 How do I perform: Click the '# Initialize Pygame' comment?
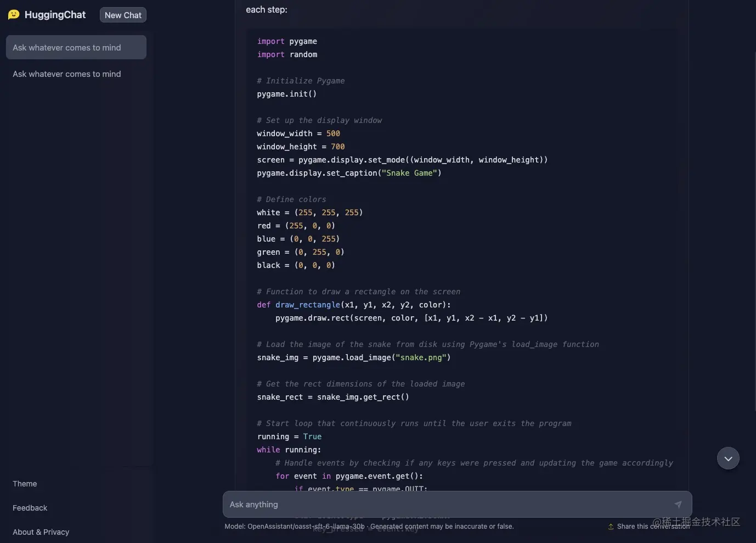[x=301, y=81]
